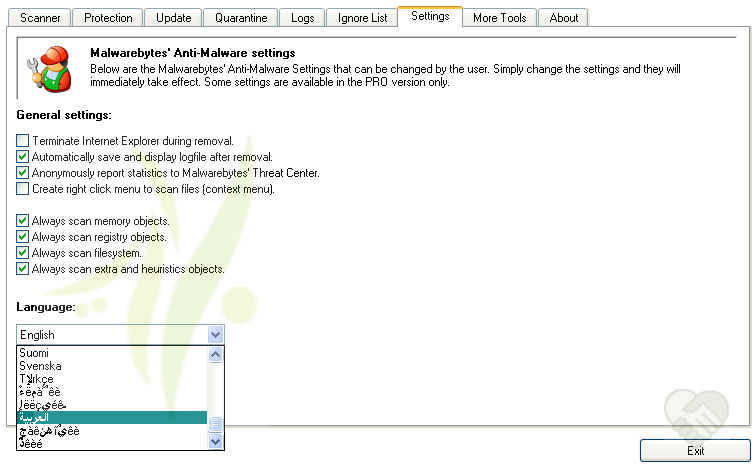
Task: Select the highlighted Arabic language entry
Action: 112,417
